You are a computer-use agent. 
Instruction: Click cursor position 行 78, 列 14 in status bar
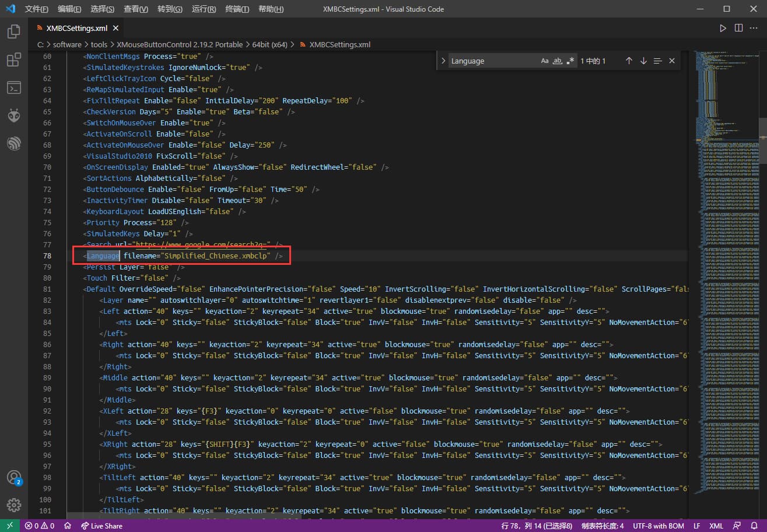[537, 526]
